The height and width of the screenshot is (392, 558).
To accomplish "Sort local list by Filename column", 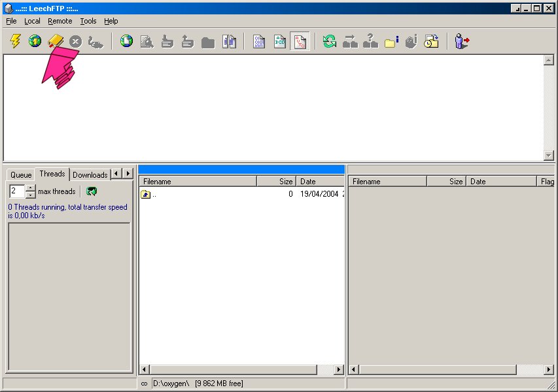I will (198, 182).
